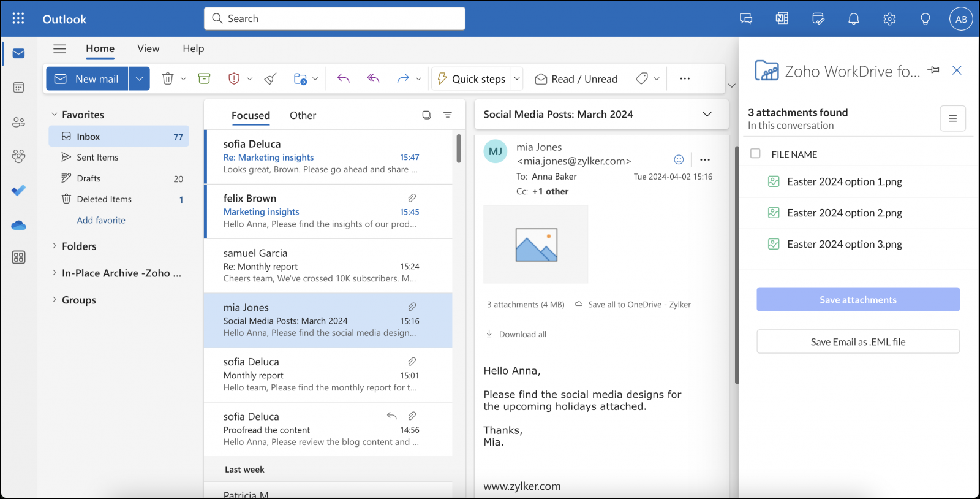The width and height of the screenshot is (980, 499).
Task: Open People in the left sidebar
Action: click(x=18, y=122)
